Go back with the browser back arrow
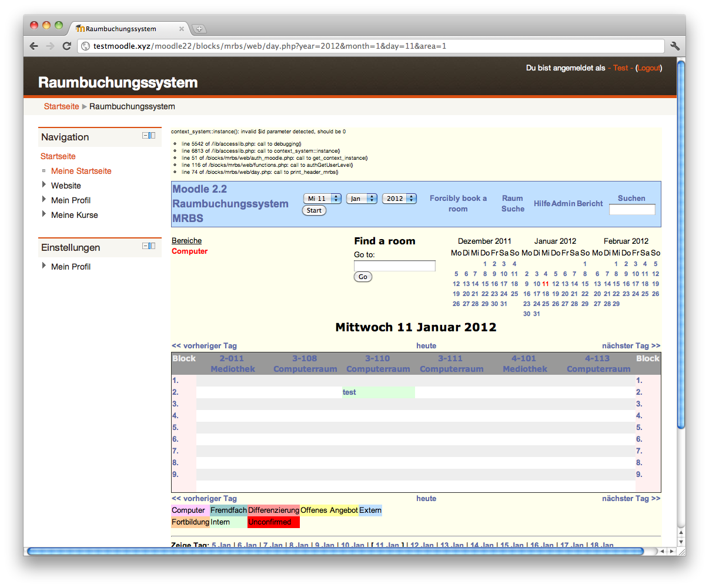 (x=34, y=46)
